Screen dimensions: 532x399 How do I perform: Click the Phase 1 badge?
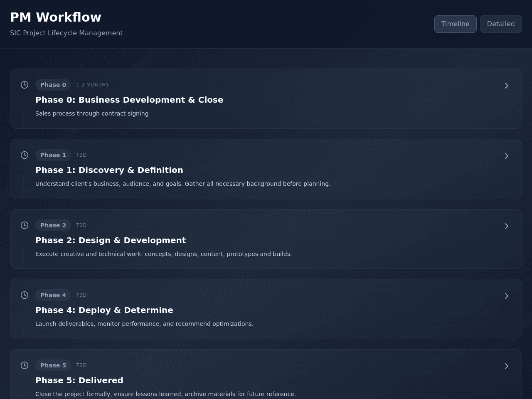[53, 155]
